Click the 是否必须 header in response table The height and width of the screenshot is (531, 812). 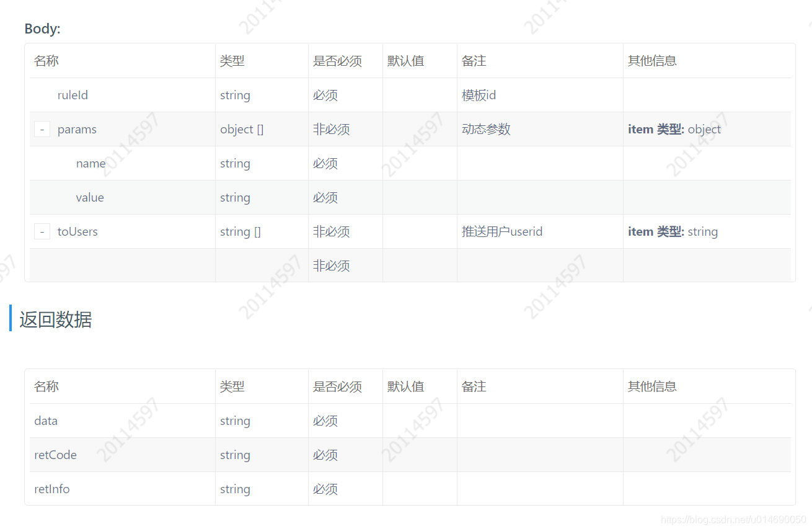coord(337,386)
